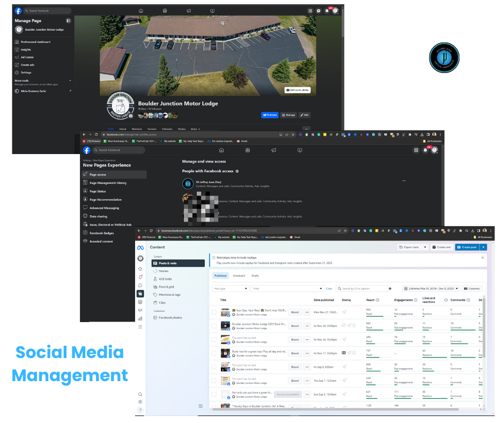Boost the Fri Nov 17 post

point(295,353)
